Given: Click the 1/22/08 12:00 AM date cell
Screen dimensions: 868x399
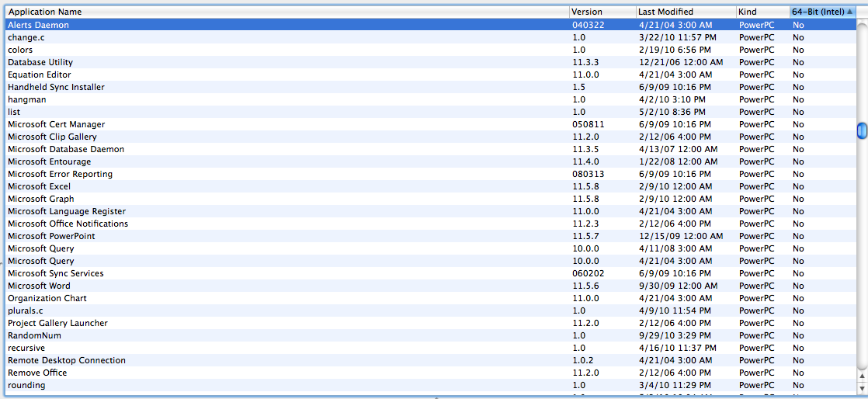Looking at the screenshot, I should coord(678,161).
